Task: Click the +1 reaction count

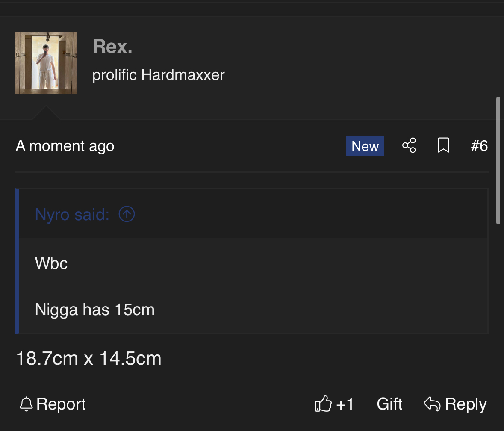Action: 345,404
